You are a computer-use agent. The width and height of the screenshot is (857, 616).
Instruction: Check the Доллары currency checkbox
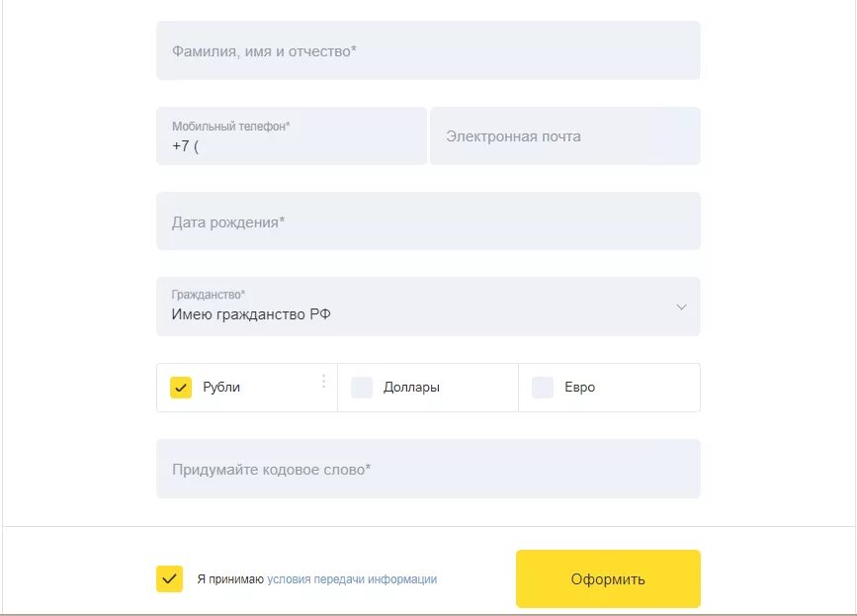(361, 388)
